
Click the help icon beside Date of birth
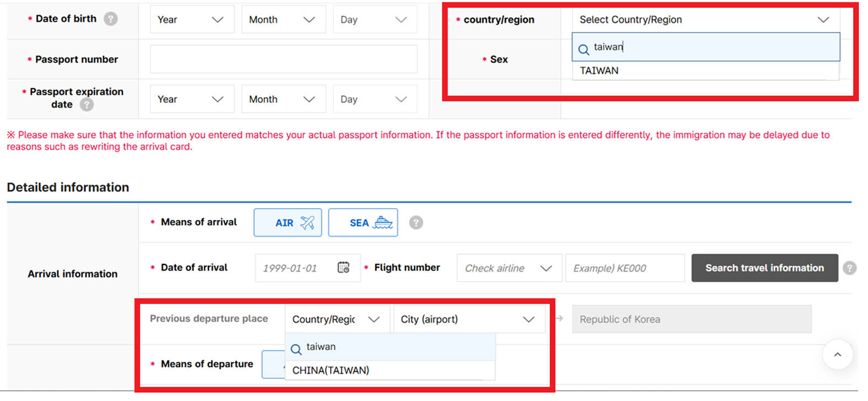coord(111,19)
